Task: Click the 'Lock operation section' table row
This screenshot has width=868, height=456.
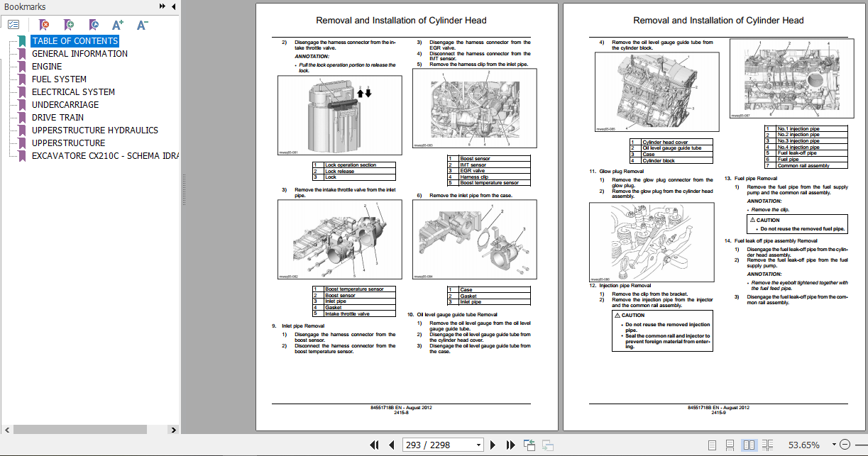Action: (353, 165)
